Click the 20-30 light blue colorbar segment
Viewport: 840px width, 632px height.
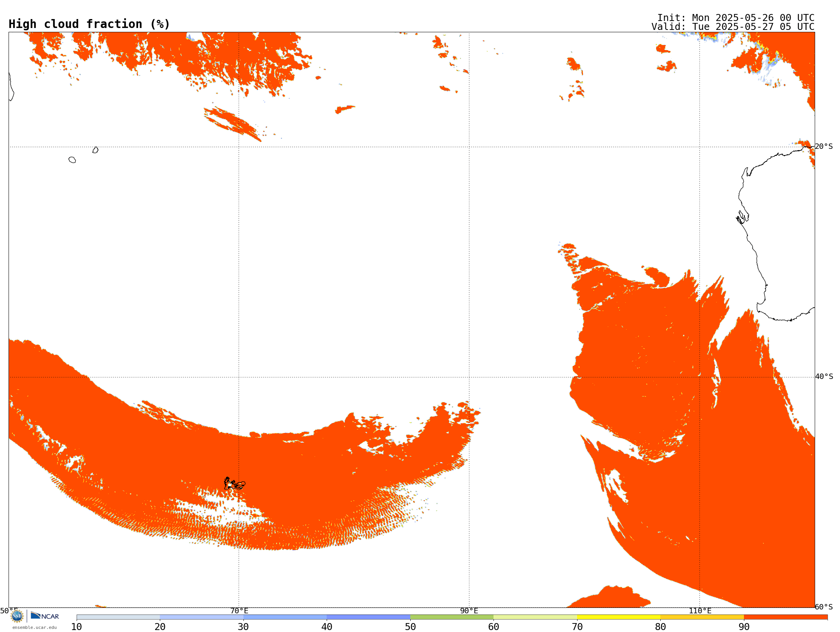pyautogui.click(x=201, y=617)
